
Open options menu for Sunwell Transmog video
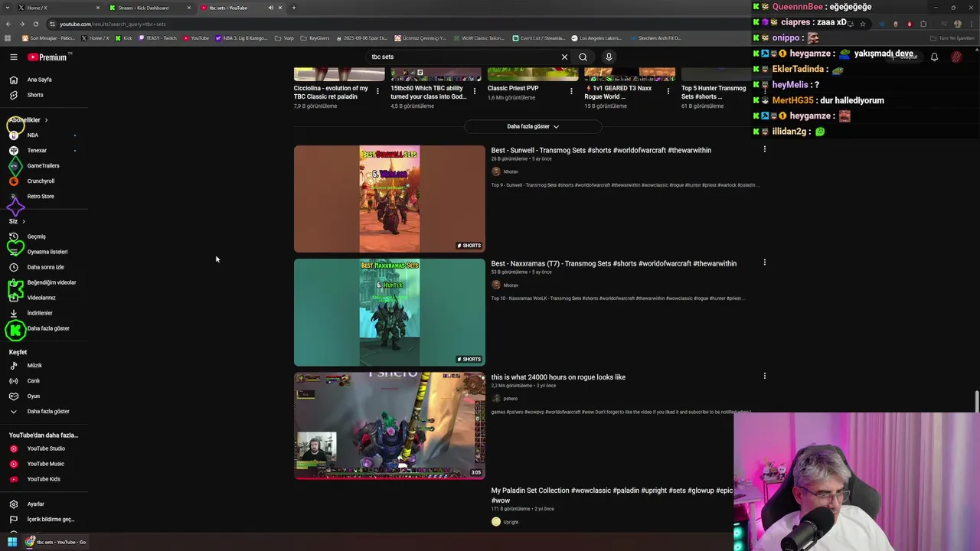click(x=764, y=149)
